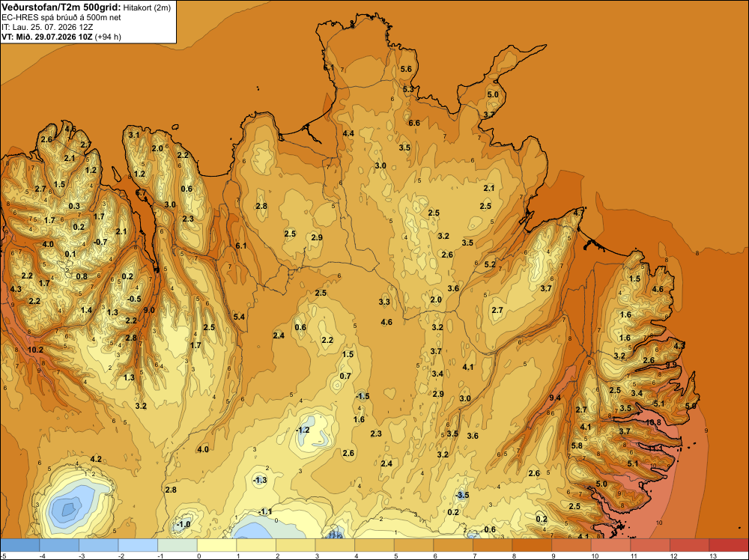Select legend swatch between 0 and 1
The width and height of the screenshot is (749, 560).
[x=216, y=545]
